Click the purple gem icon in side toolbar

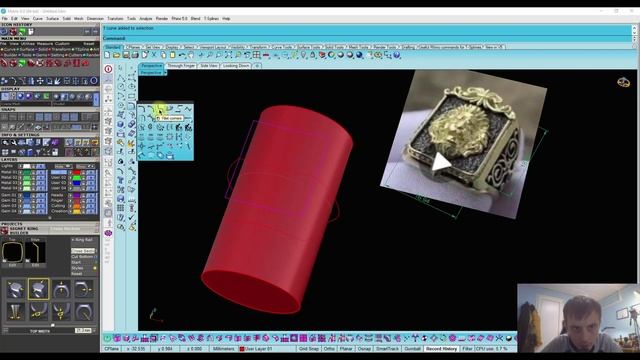108,233
